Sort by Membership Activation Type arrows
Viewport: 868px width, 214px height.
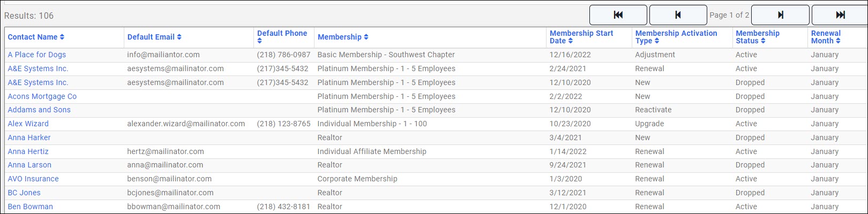[657, 41]
